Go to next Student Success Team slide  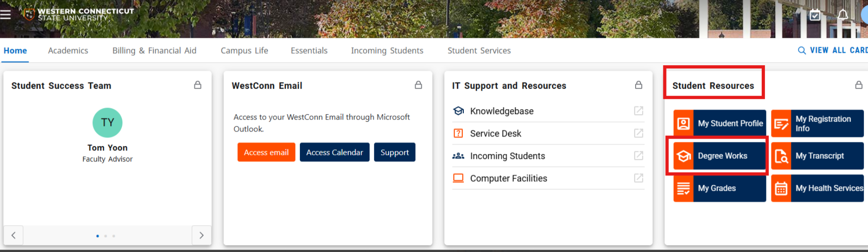[x=201, y=235]
